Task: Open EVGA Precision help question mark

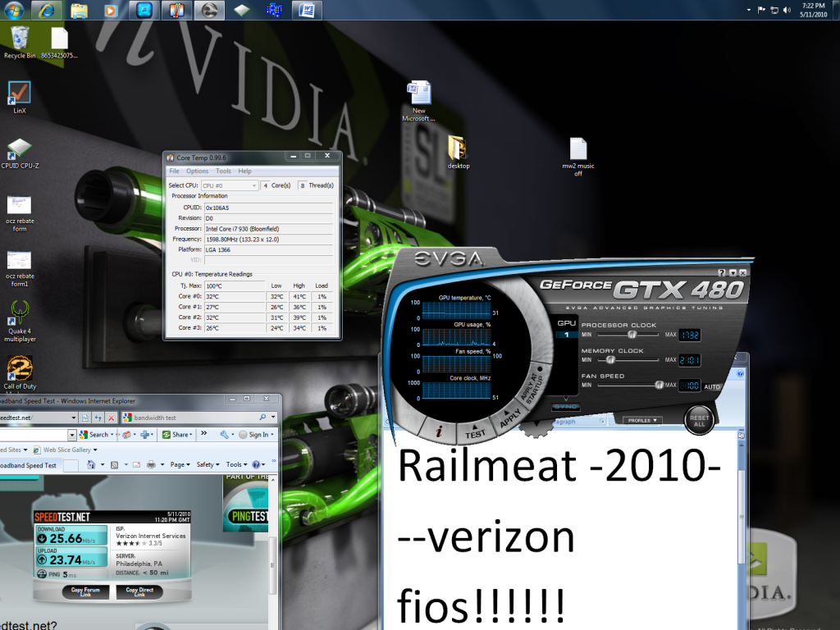Action: (x=722, y=272)
